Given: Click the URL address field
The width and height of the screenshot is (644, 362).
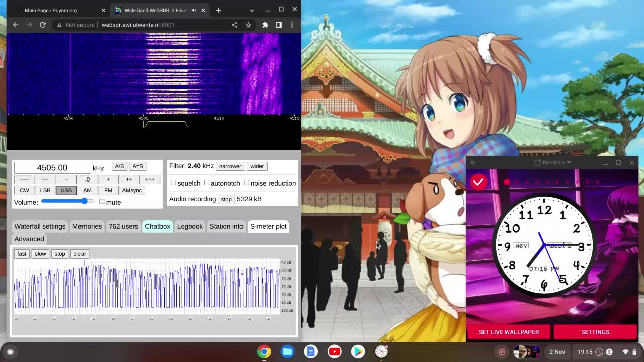Looking at the screenshot, I should 163,25.
